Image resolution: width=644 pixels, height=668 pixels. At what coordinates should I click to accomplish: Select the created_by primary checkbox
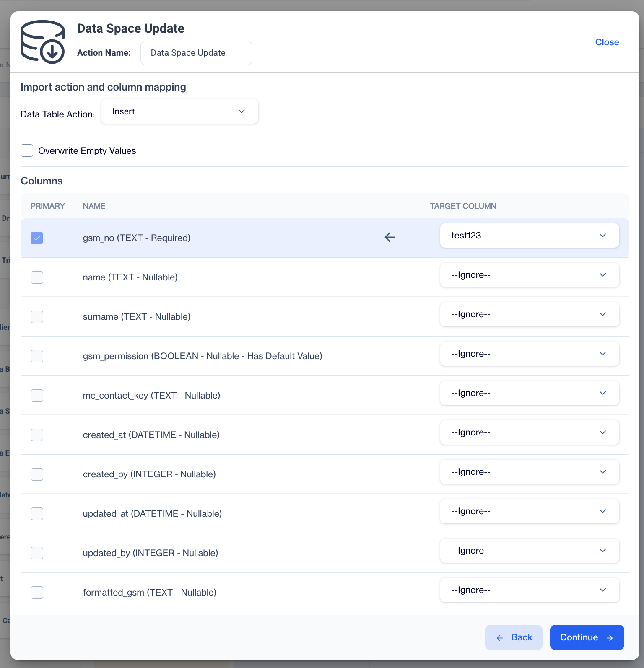click(37, 474)
